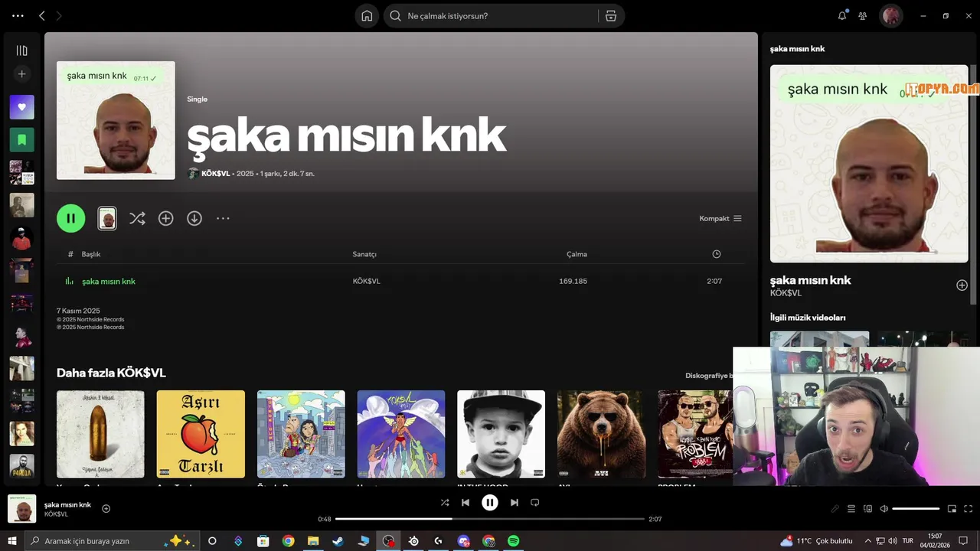Save the single to Your Library
The height and width of the screenshot is (551, 980).
165,219
